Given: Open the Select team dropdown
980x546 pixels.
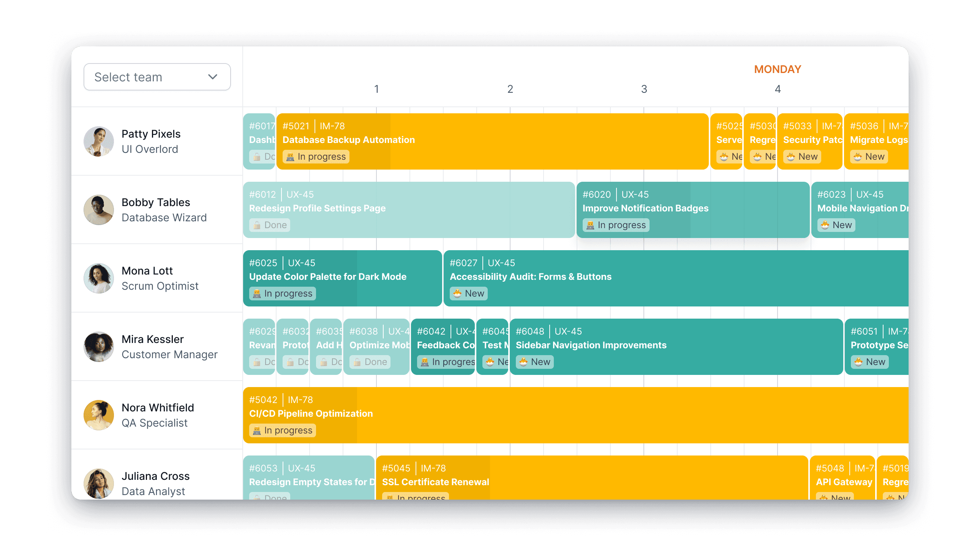Looking at the screenshot, I should click(156, 77).
